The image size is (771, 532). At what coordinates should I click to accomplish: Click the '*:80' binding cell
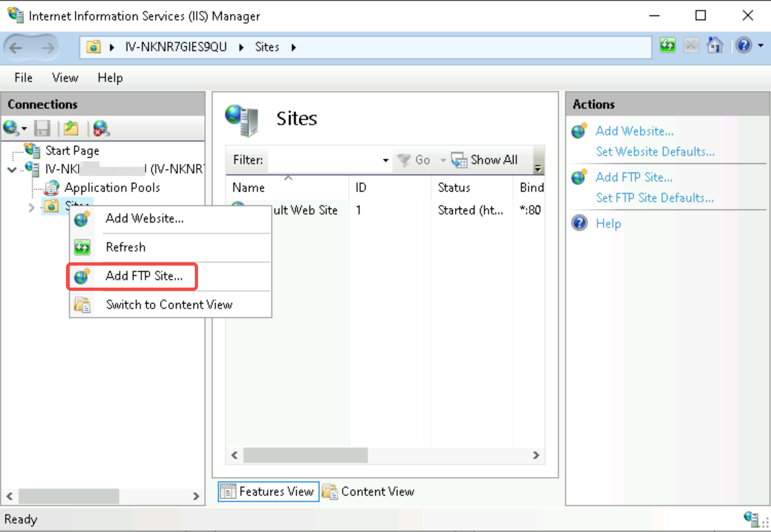[x=530, y=210]
